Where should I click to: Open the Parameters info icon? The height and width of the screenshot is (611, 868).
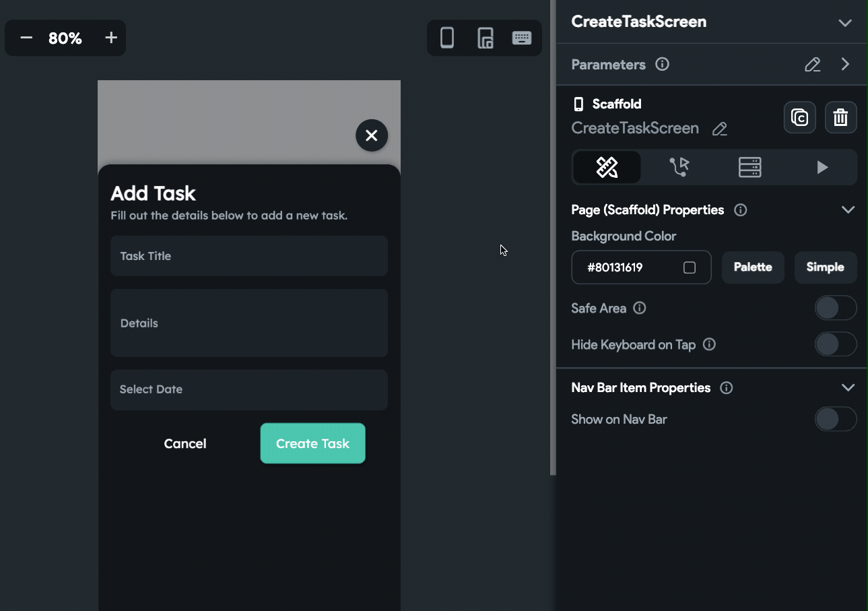662,65
